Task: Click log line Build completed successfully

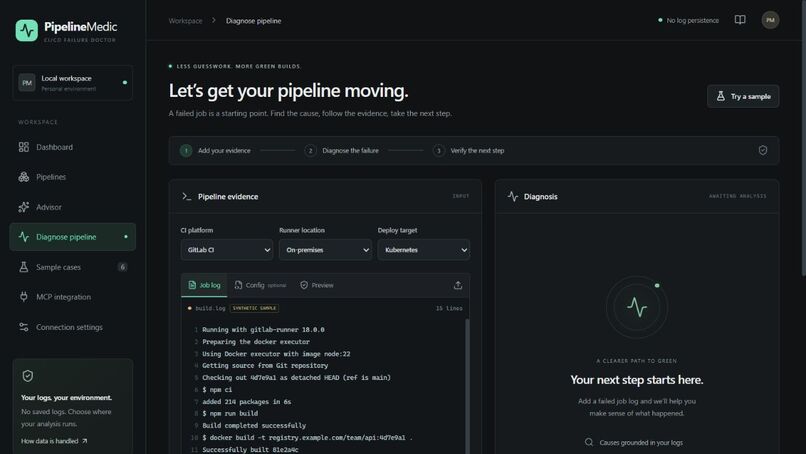Action: (254, 426)
